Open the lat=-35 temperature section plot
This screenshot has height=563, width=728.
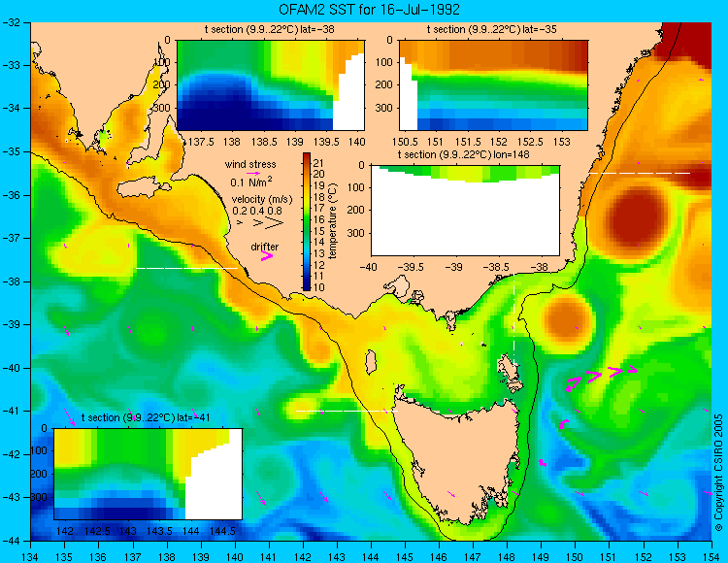[x=493, y=85]
